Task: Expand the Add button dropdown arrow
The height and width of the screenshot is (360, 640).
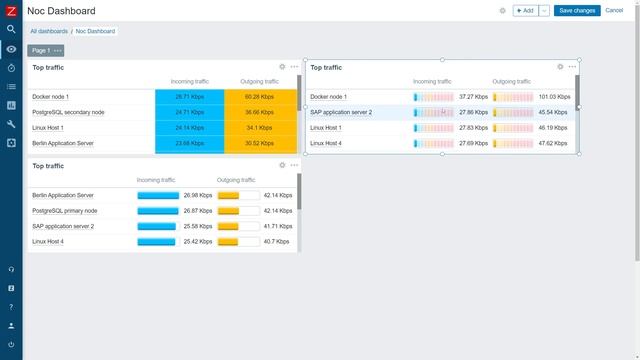Action: coord(544,11)
